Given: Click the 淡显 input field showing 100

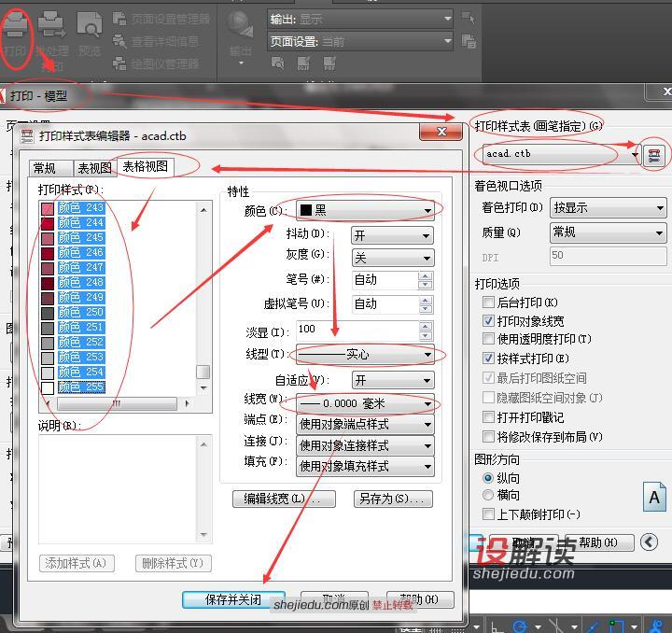Looking at the screenshot, I should click(357, 330).
